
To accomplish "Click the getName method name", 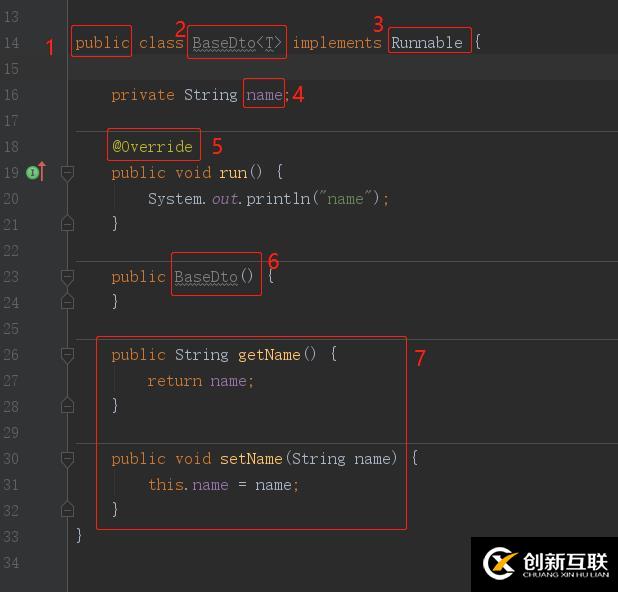I will click(269, 355).
